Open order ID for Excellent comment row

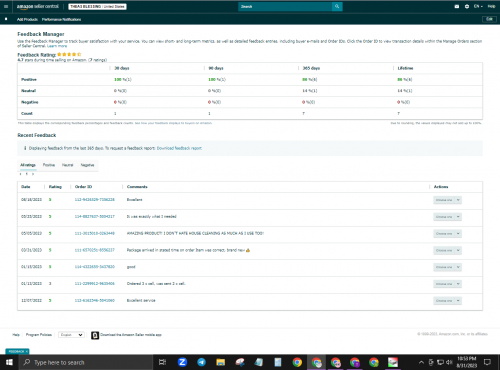pos(95,200)
